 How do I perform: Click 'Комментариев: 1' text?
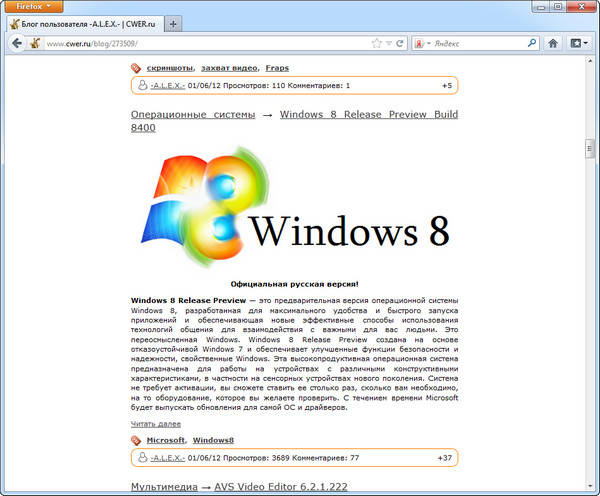319,86
